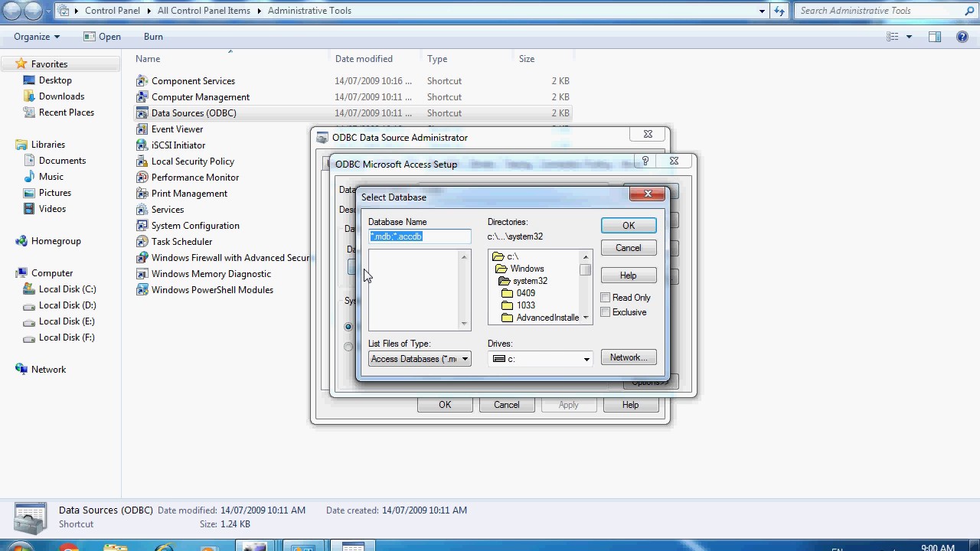The height and width of the screenshot is (551, 980).
Task: Click the Database Name text field
Action: 420,236
